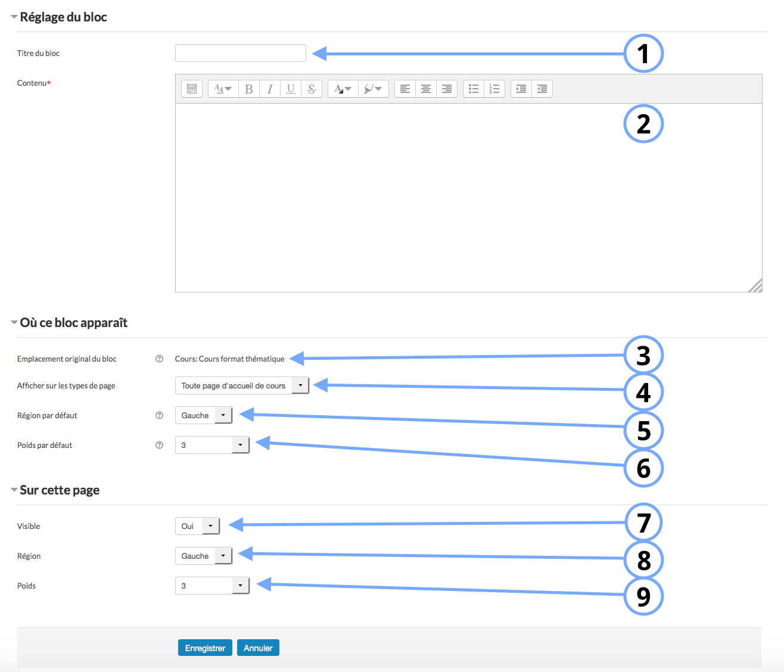784x672 pixels.
Task: Insert a numbered list
Action: (494, 89)
